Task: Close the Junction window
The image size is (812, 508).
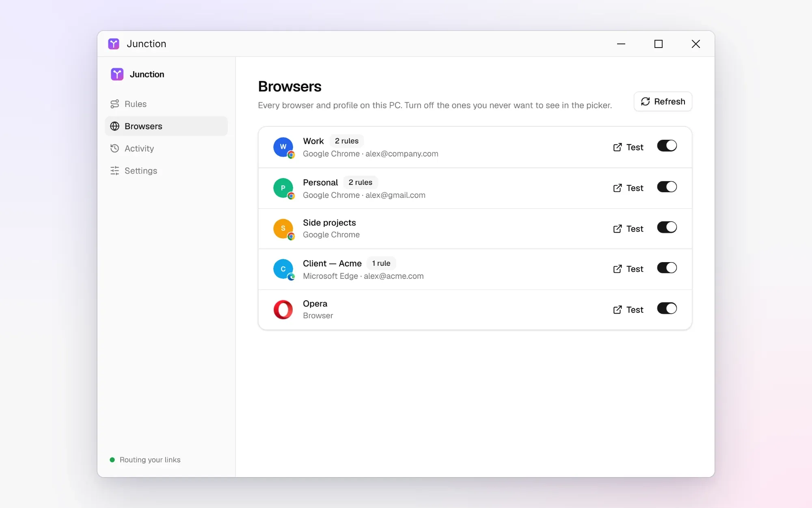Action: tap(696, 44)
